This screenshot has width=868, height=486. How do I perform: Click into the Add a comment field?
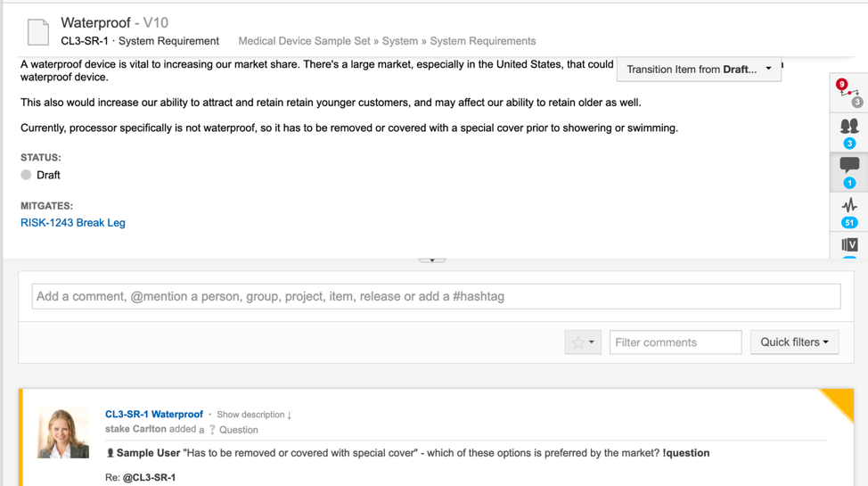point(436,297)
